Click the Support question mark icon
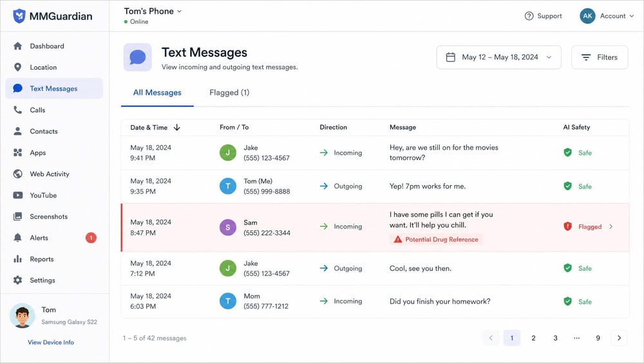The width and height of the screenshot is (644, 363). pos(529,16)
